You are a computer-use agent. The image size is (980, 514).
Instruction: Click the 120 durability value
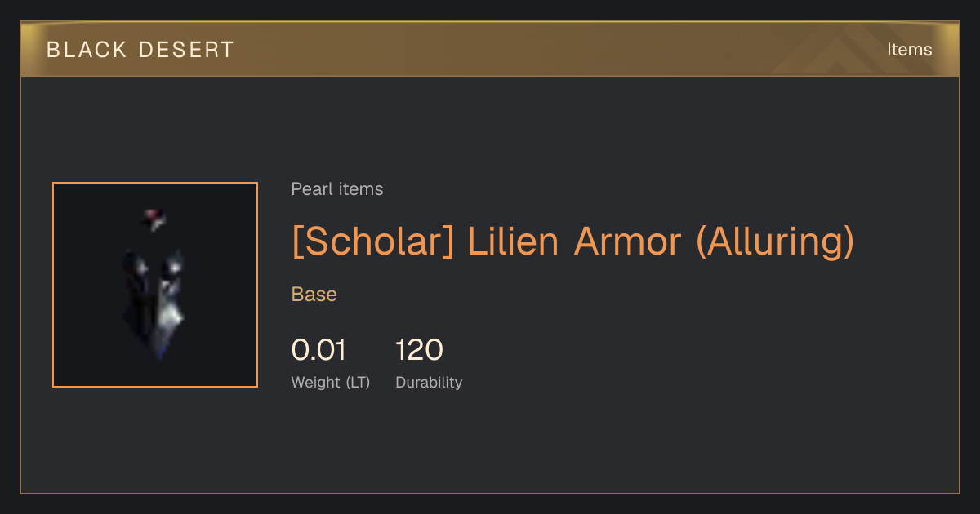pyautogui.click(x=419, y=350)
